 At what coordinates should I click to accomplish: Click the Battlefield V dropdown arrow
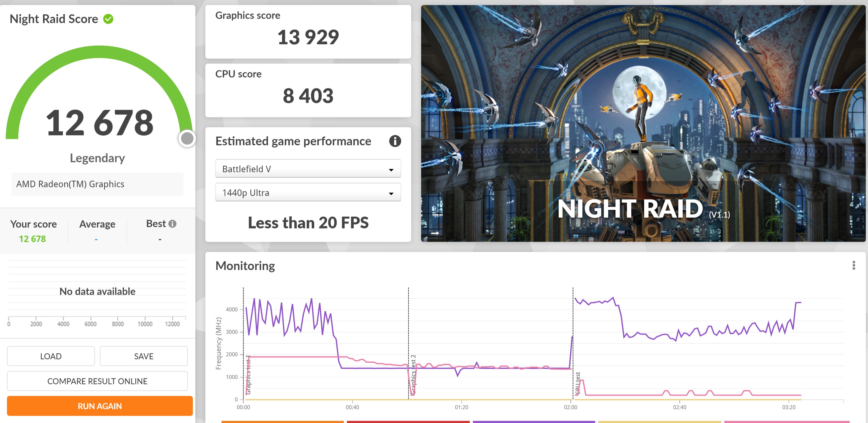(391, 170)
